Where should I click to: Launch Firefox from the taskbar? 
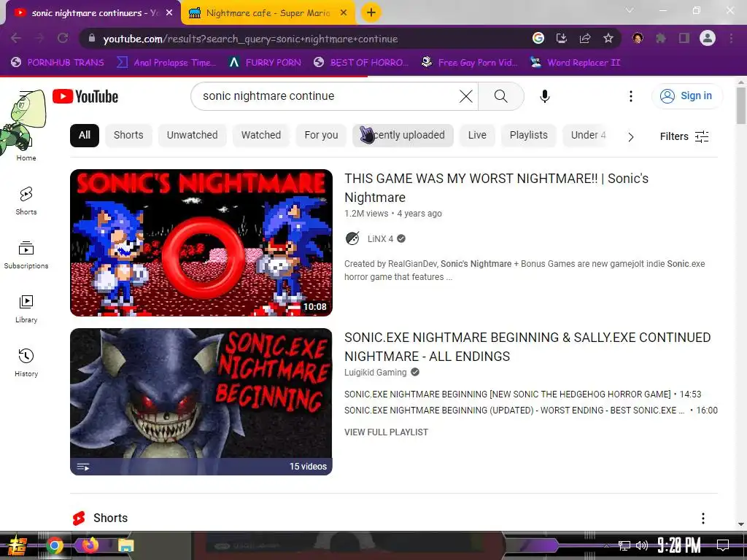point(90,545)
